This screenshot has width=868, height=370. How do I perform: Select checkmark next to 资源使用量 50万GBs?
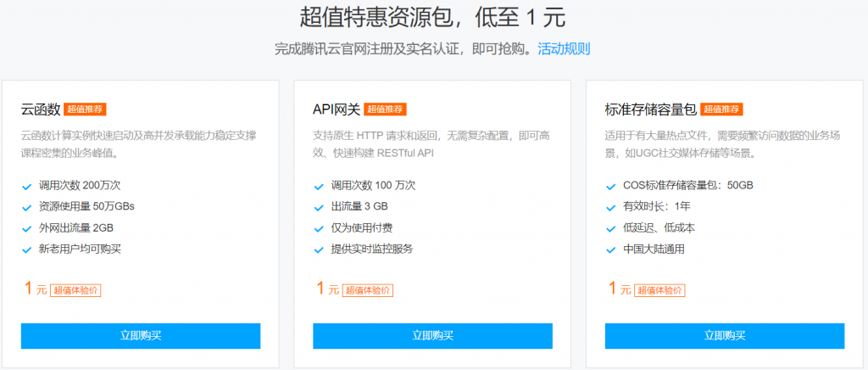(27, 207)
